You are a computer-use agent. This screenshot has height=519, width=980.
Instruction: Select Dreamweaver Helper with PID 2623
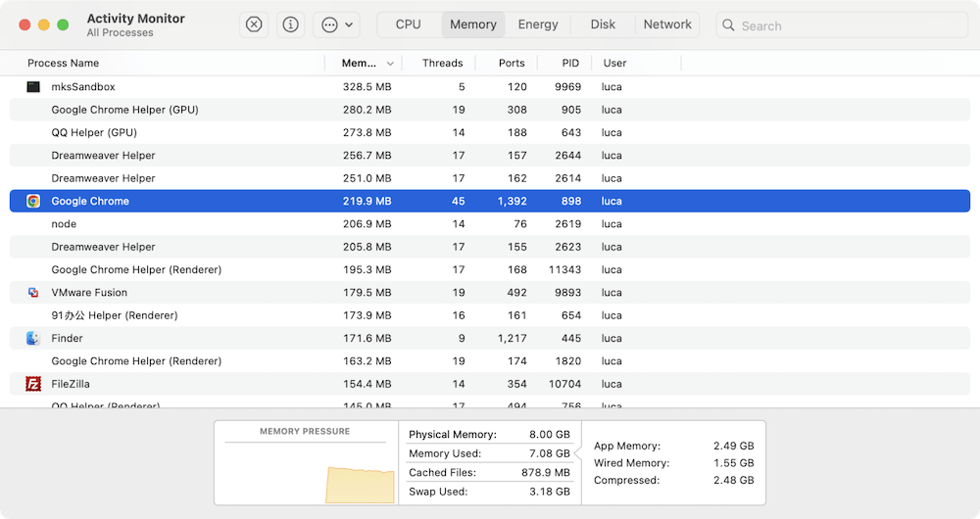tap(490, 247)
